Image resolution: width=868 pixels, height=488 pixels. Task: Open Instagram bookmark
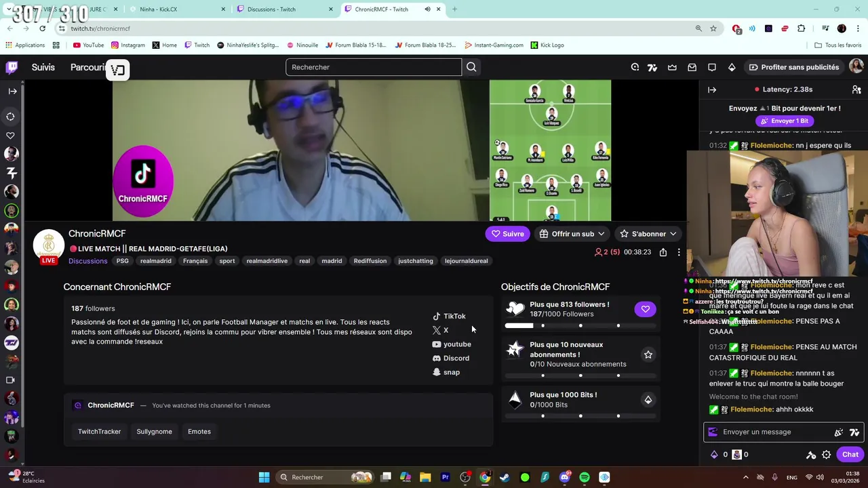pos(127,45)
